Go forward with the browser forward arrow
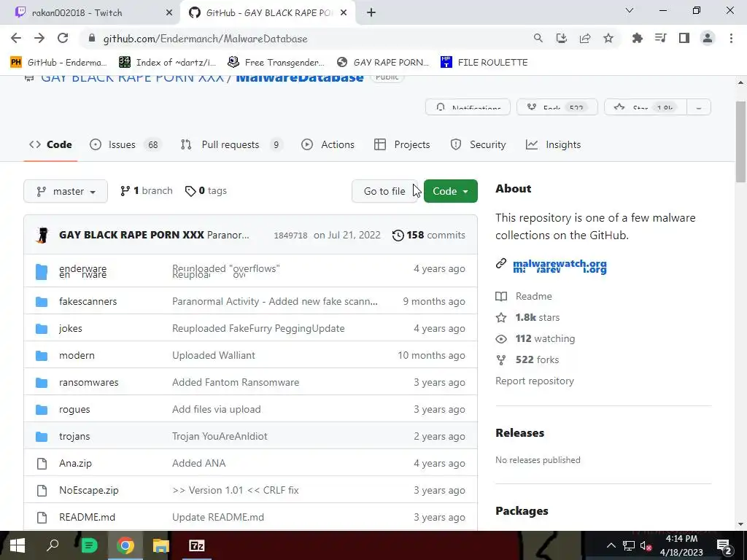Image resolution: width=747 pixels, height=560 pixels. tap(39, 39)
